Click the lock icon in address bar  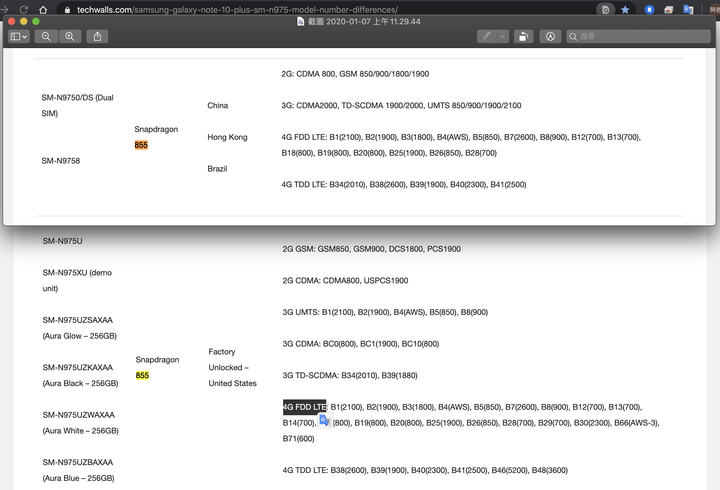pyautogui.click(x=68, y=9)
